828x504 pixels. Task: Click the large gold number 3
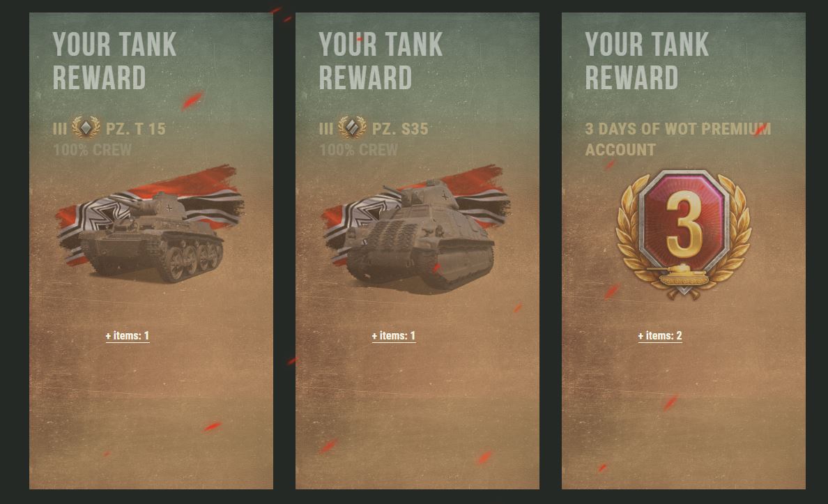click(684, 224)
